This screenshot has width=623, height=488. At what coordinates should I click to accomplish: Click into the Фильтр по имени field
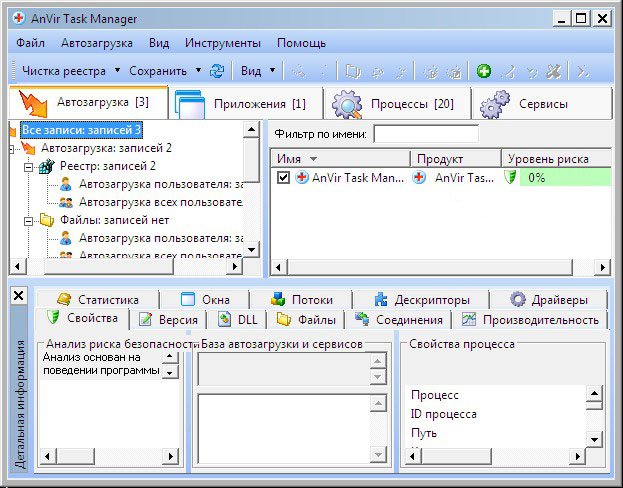click(x=426, y=134)
